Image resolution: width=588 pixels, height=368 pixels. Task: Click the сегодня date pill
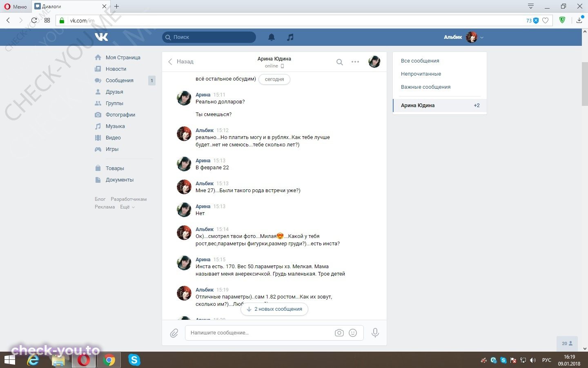click(x=274, y=79)
